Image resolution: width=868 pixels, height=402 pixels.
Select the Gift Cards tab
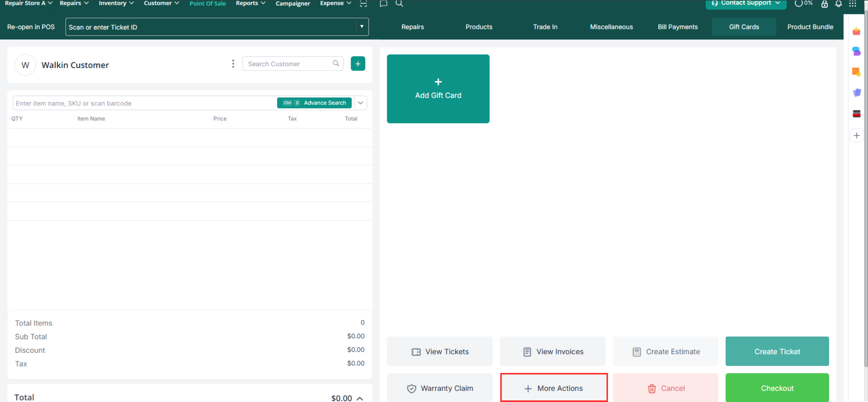tap(744, 27)
